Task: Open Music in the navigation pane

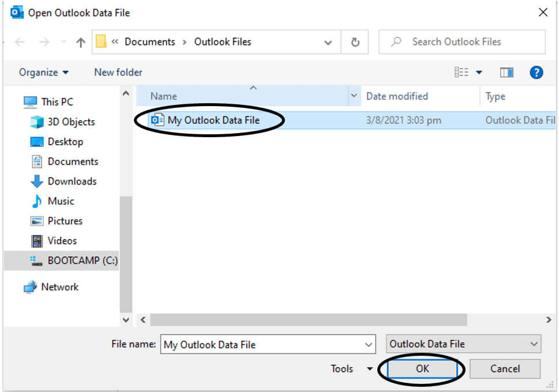Action: click(61, 201)
